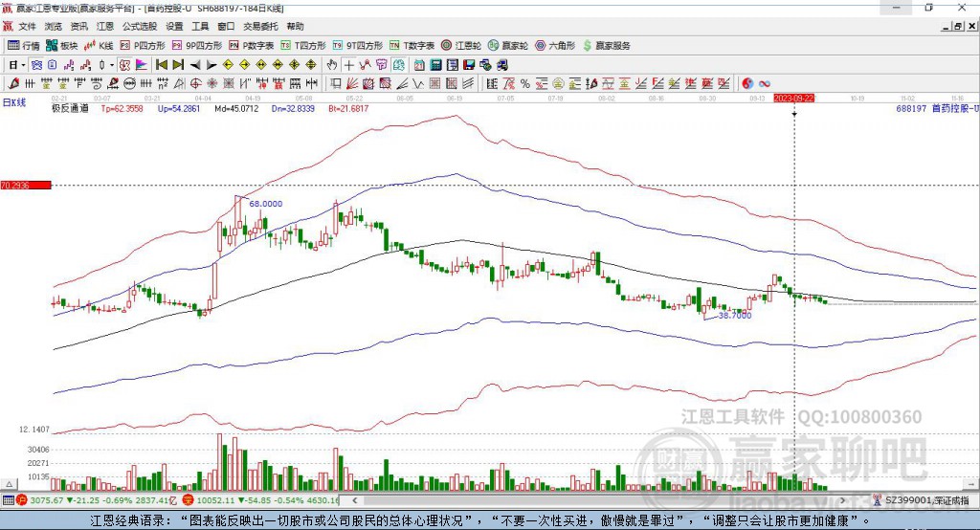Open the 资讯 menu
This screenshot has width=980, height=530.
[x=78, y=26]
